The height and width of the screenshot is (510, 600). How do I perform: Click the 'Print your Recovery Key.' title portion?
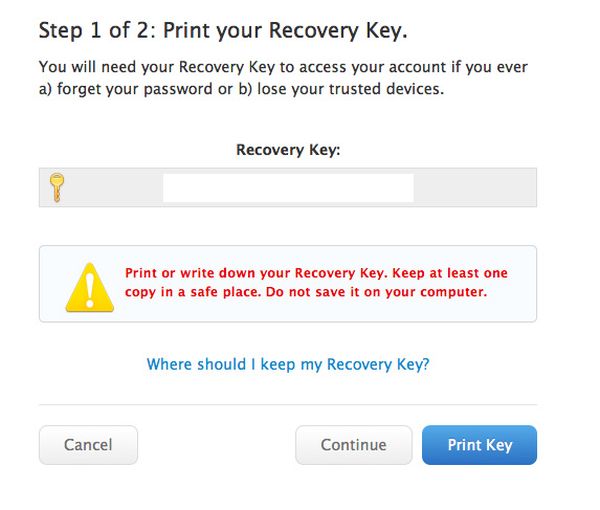pos(285,31)
